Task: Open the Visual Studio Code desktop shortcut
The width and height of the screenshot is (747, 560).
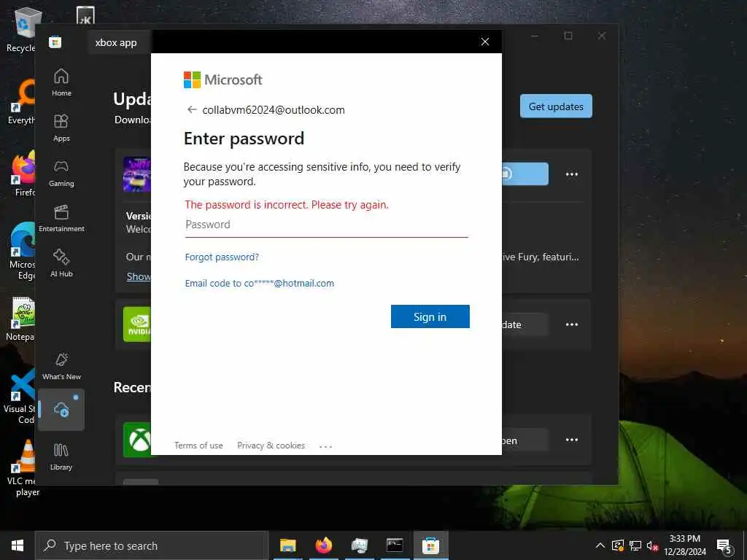Action: click(20, 396)
